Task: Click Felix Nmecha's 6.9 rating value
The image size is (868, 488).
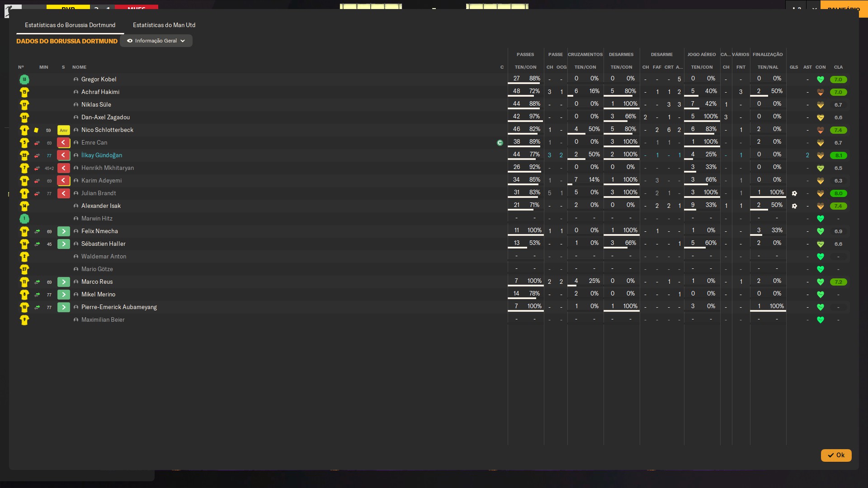Action: coord(838,231)
